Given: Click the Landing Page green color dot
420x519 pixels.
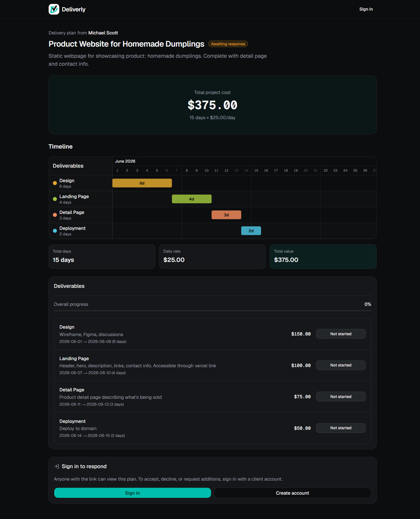Looking at the screenshot, I should coord(55,199).
